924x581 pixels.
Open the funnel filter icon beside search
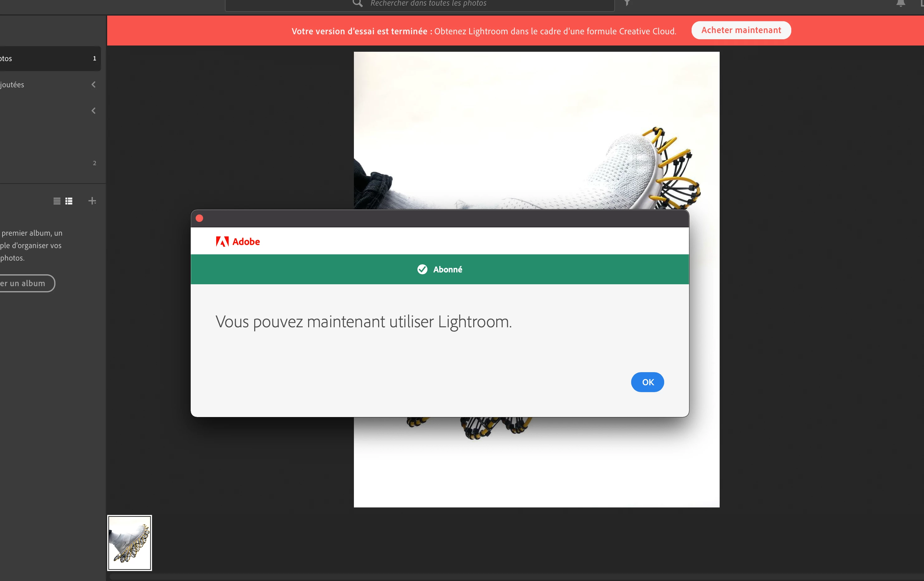tap(627, 3)
